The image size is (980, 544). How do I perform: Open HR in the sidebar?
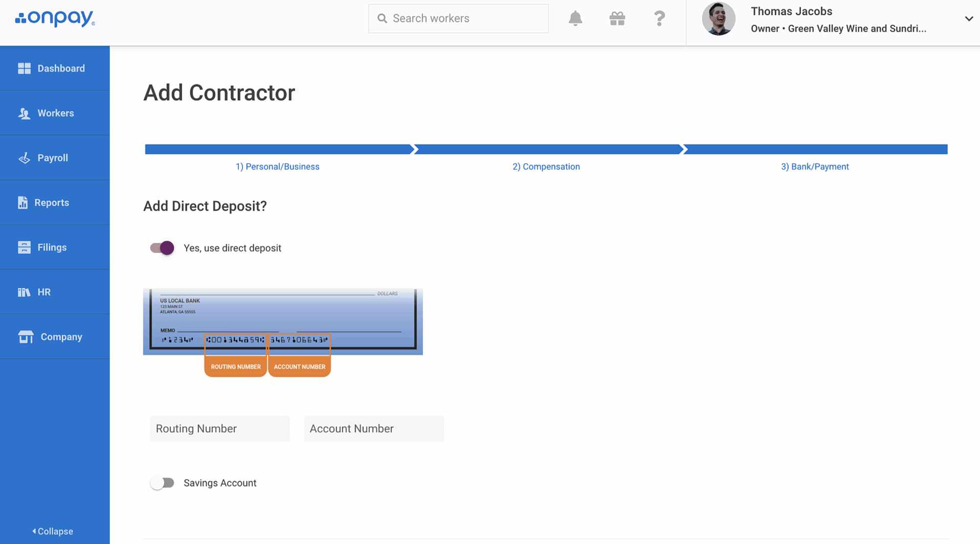click(x=55, y=292)
